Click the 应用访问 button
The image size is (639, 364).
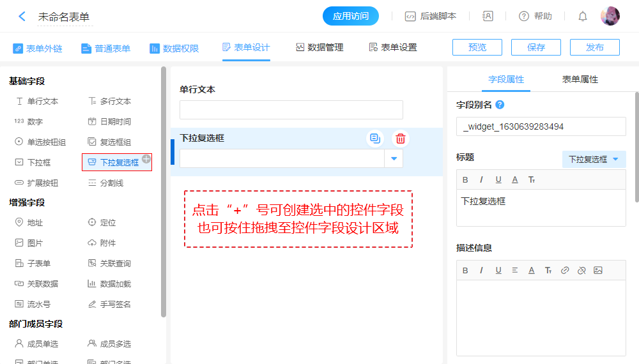(351, 17)
